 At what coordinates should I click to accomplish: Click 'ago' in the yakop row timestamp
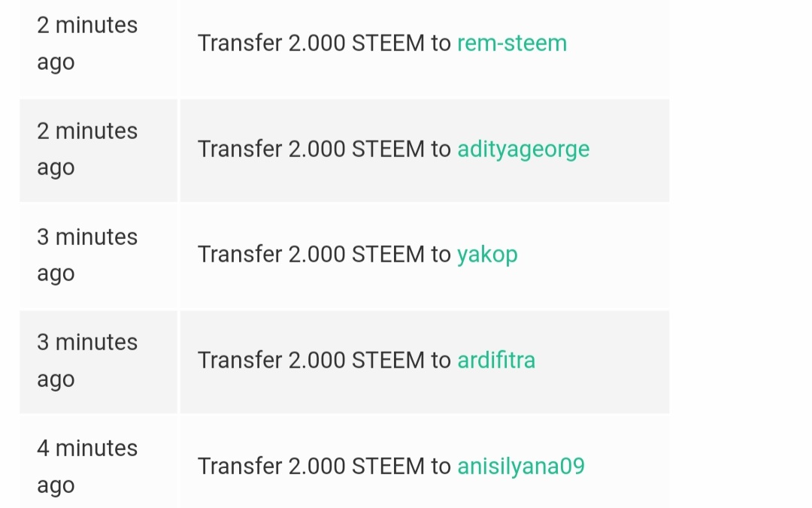coord(56,275)
